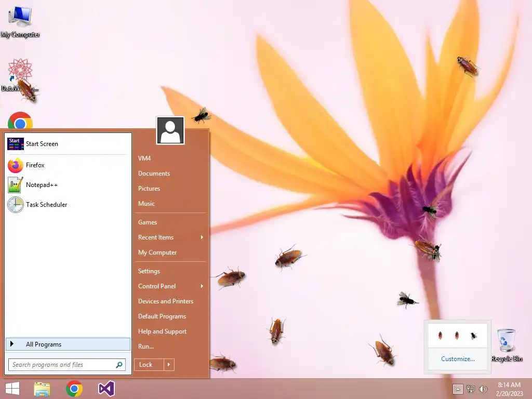Click the network icon in system tray
Image resolution: width=532 pixels, height=399 pixels.
pyautogui.click(x=471, y=389)
